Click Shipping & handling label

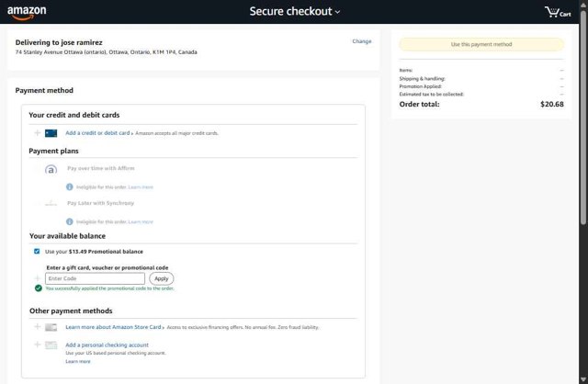tap(422, 78)
